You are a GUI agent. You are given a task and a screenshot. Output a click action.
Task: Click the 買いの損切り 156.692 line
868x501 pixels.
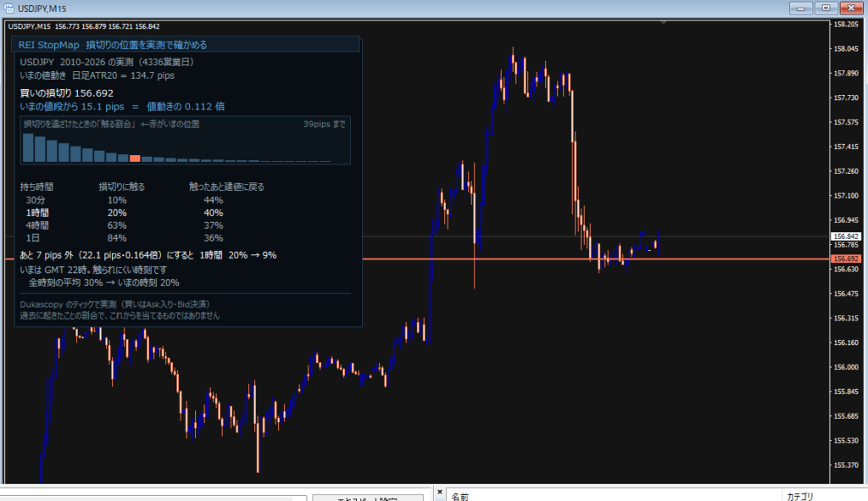pyautogui.click(x=66, y=93)
